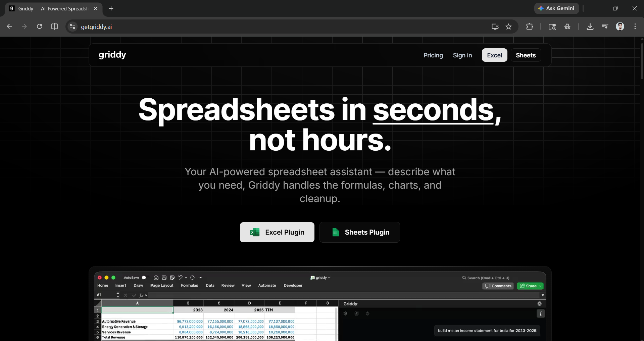Open the media controls playlist icon
Viewport: 644px width, 341px height.
pos(605,27)
